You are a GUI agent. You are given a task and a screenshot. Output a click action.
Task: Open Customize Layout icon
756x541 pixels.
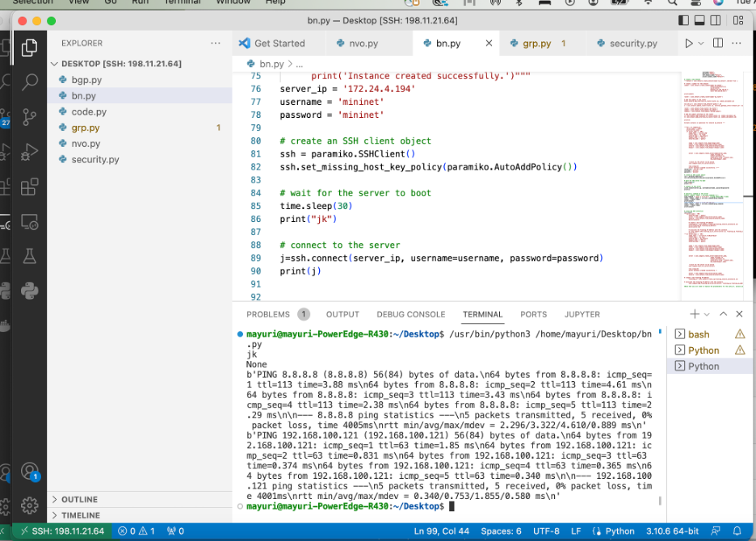pyautogui.click(x=738, y=20)
